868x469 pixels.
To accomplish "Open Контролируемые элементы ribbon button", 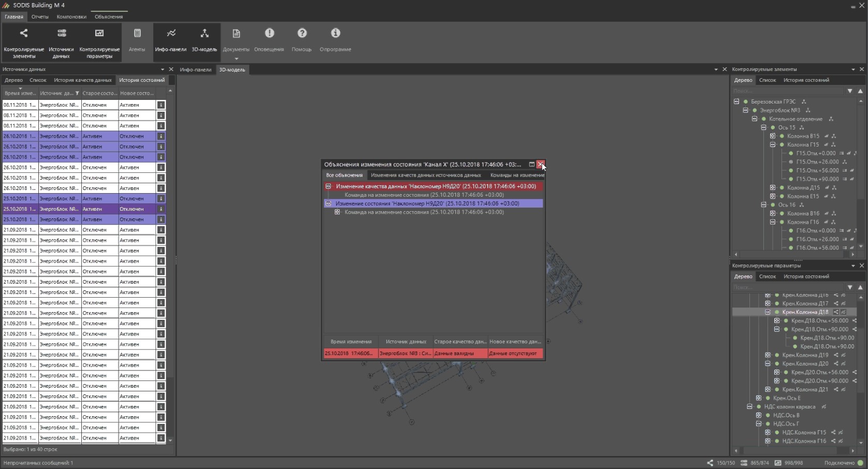I will coord(24,42).
